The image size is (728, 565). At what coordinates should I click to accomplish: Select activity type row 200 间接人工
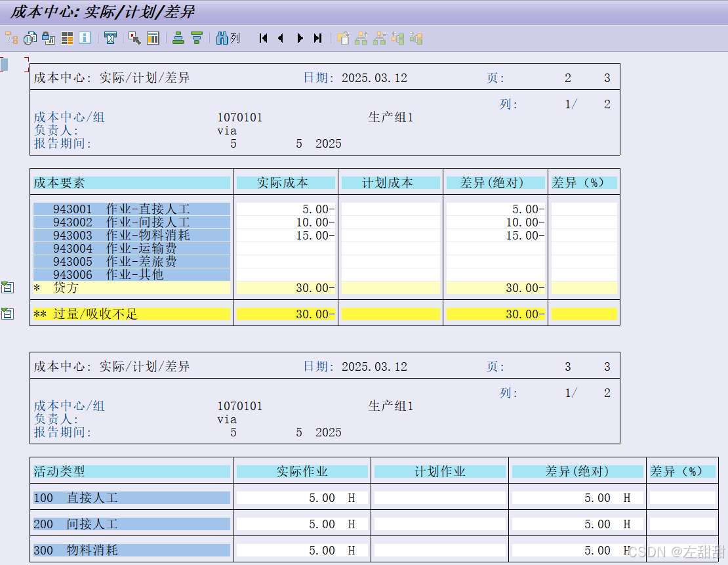132,524
